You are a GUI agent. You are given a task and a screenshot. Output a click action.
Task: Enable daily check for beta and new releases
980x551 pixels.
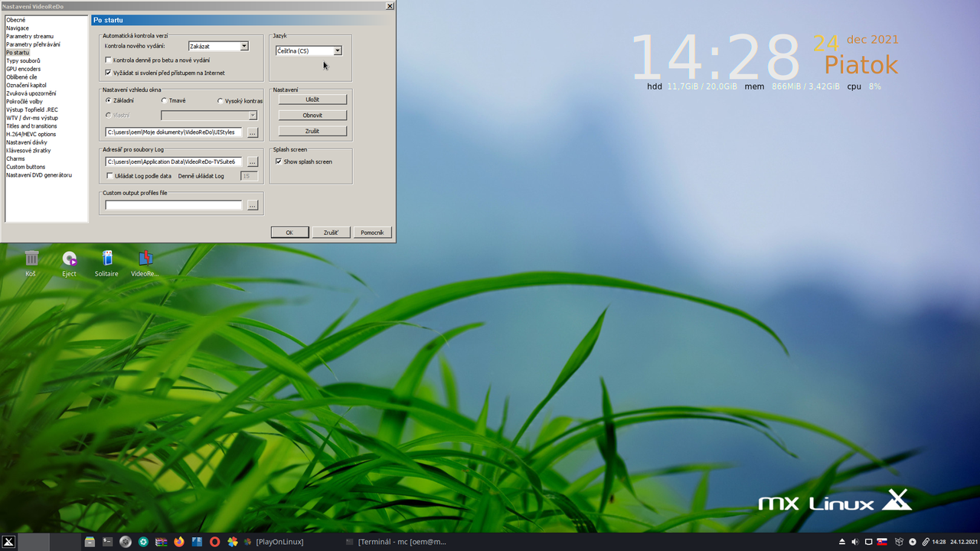tap(109, 60)
